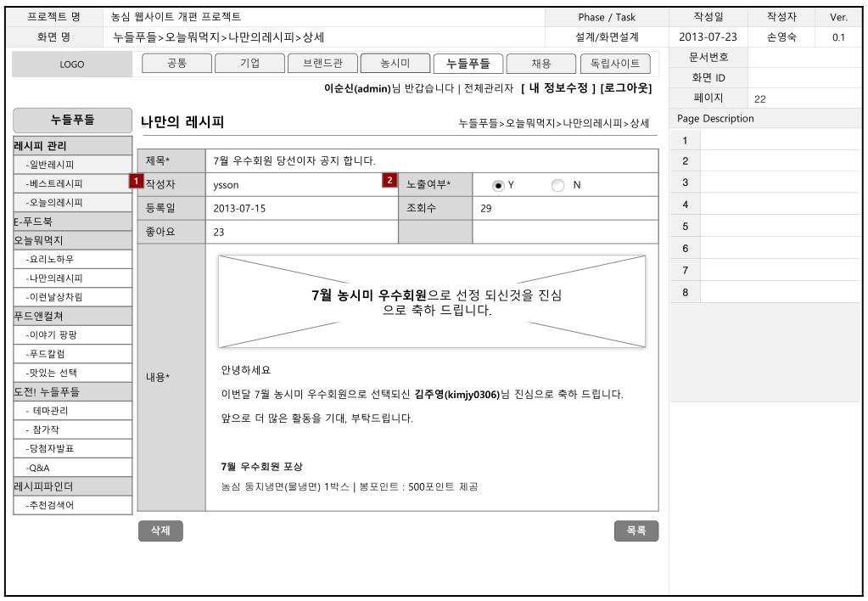Click Page Description row 1
Screen dimensions: 868x601
click(765, 140)
